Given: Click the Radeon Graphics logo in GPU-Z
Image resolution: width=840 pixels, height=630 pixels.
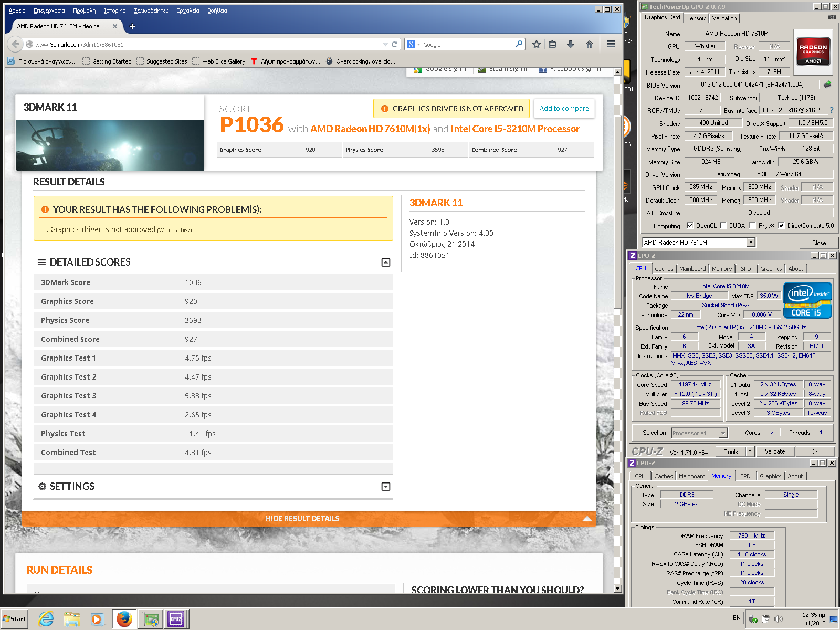Looking at the screenshot, I should [x=813, y=51].
